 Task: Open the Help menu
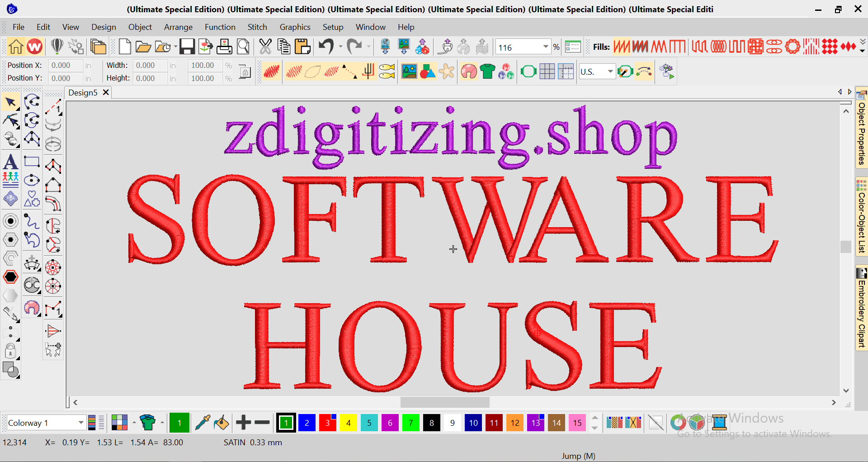pyautogui.click(x=406, y=27)
